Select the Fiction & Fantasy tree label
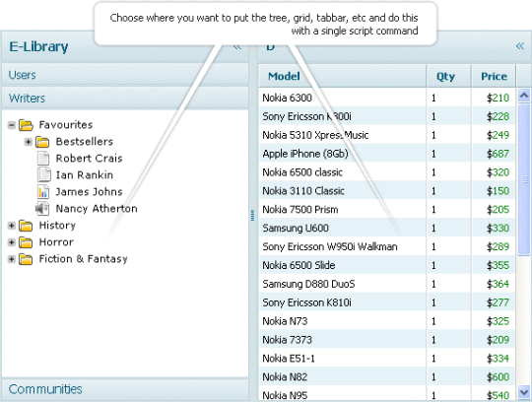The height and width of the screenshot is (402, 532). [x=84, y=259]
